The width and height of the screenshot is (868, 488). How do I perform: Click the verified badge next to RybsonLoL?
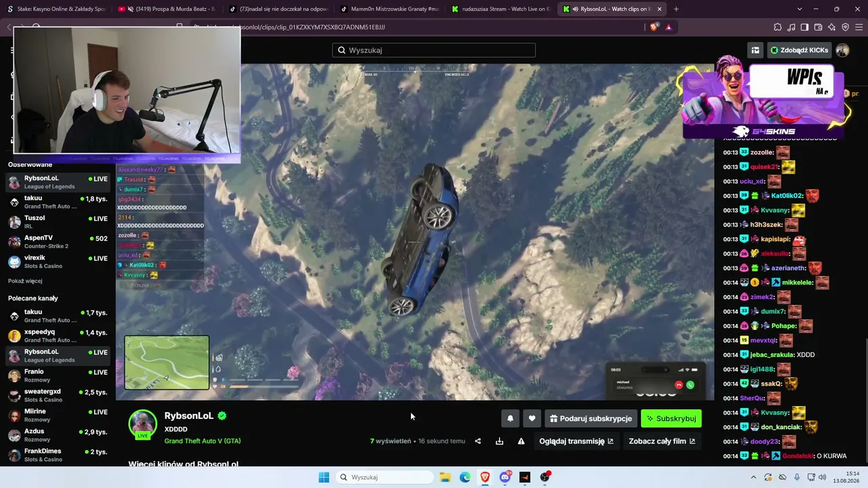222,416
